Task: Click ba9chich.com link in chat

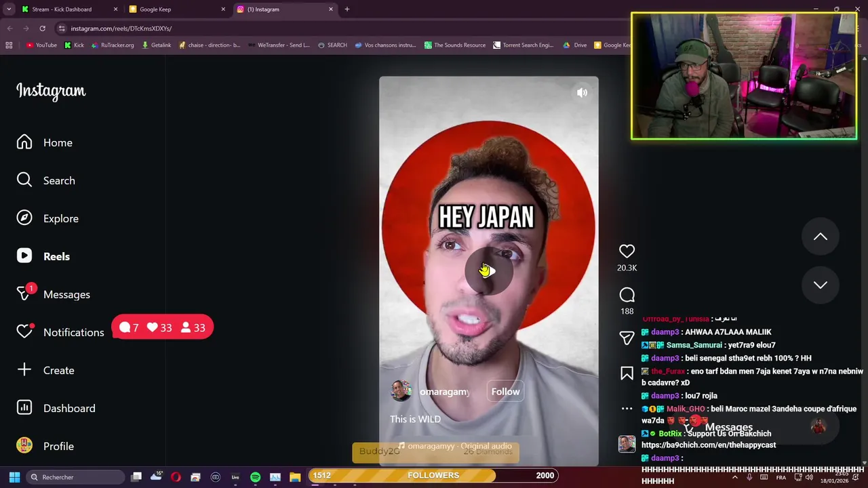Action: pyautogui.click(x=709, y=445)
